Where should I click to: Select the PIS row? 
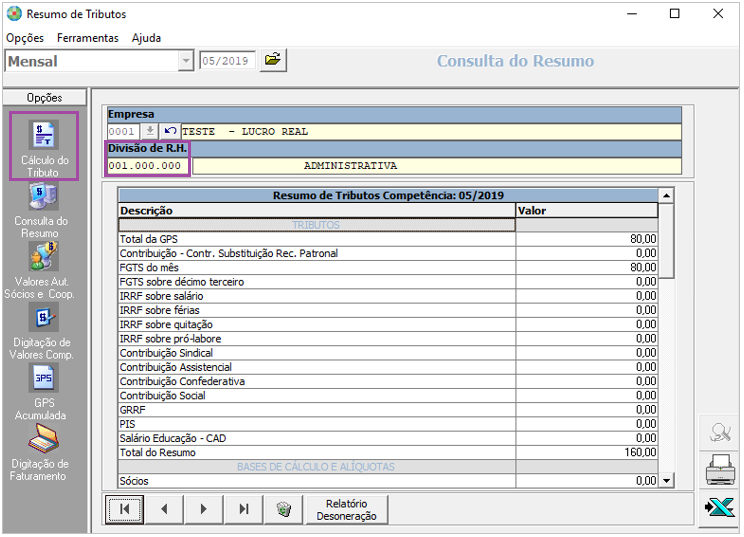[388, 424]
